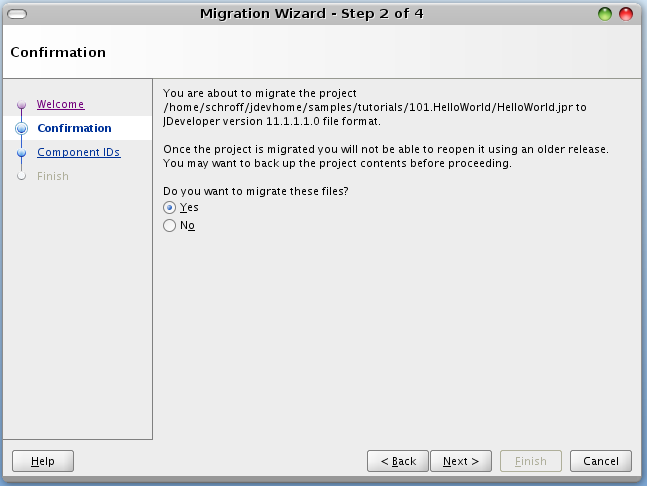Click the Component IDs step bullet icon
Image resolution: width=647 pixels, height=486 pixels.
(20, 153)
